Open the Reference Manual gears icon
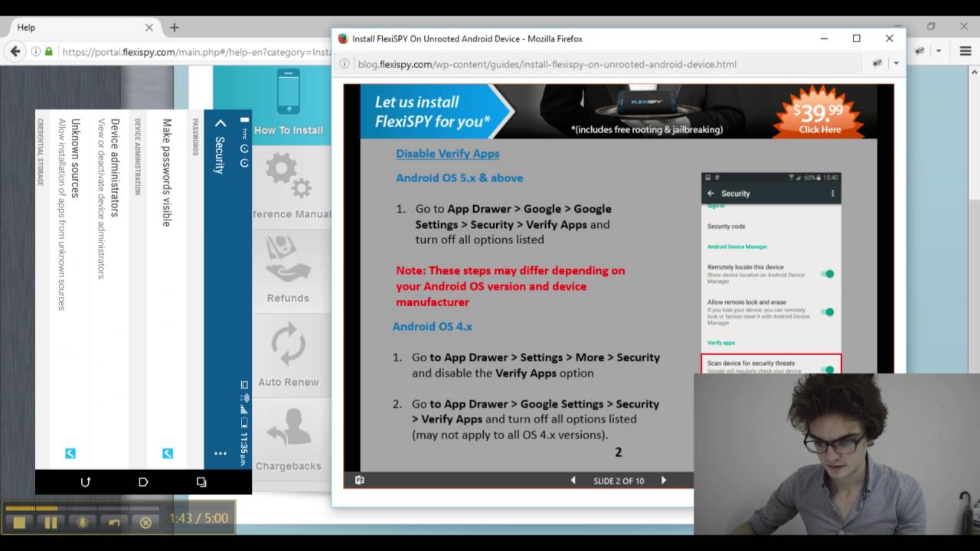 click(x=289, y=176)
